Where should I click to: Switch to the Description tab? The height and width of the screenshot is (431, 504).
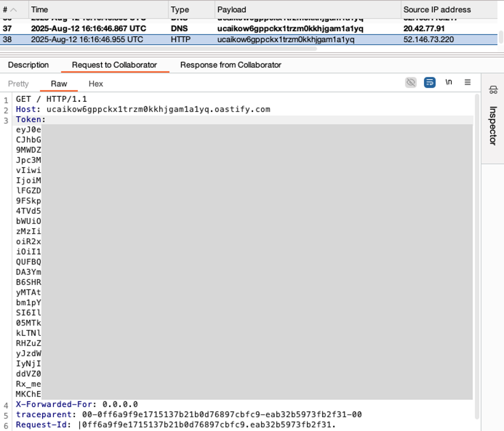click(28, 65)
